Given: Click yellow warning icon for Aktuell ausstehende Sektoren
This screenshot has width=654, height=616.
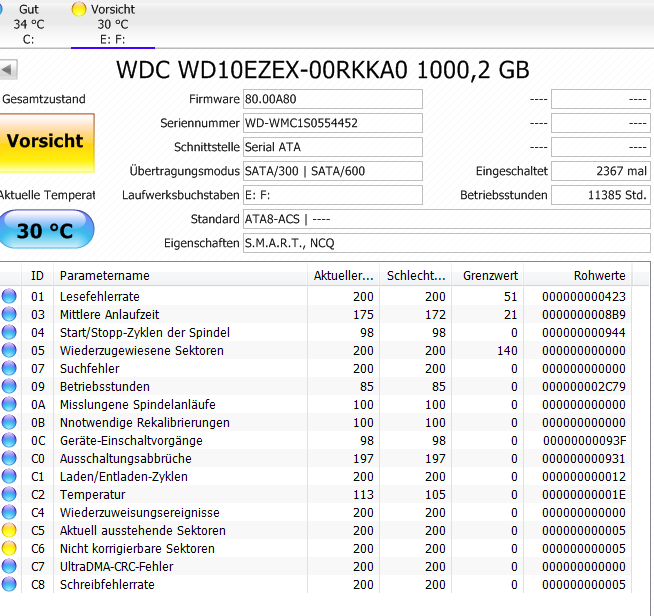Looking at the screenshot, I should (9, 530).
